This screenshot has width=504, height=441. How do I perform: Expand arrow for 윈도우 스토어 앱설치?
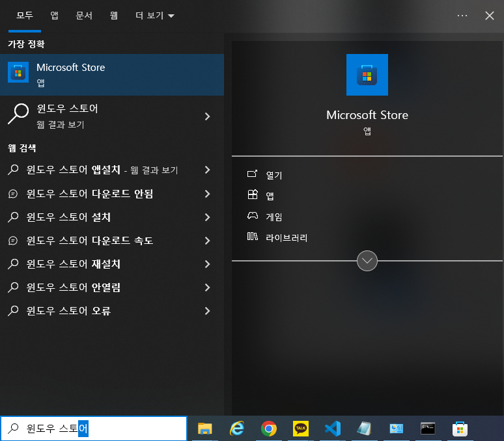pyautogui.click(x=207, y=170)
